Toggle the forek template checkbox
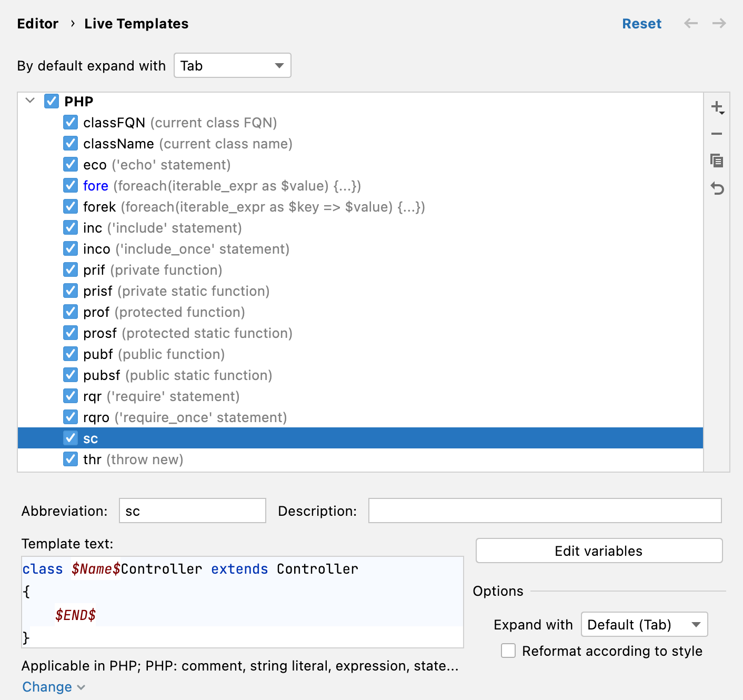This screenshot has width=743, height=700. click(x=71, y=206)
